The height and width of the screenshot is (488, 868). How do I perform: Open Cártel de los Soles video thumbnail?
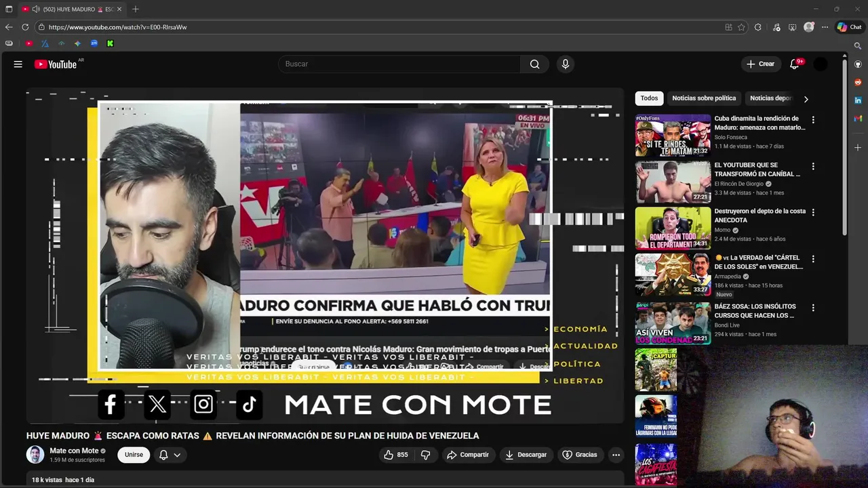coord(673,274)
